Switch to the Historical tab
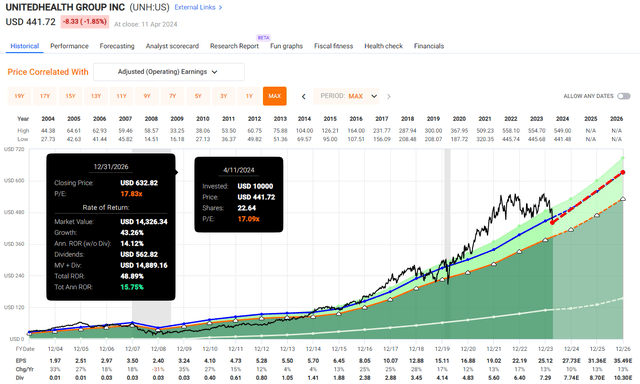The height and width of the screenshot is (384, 640). [x=24, y=46]
